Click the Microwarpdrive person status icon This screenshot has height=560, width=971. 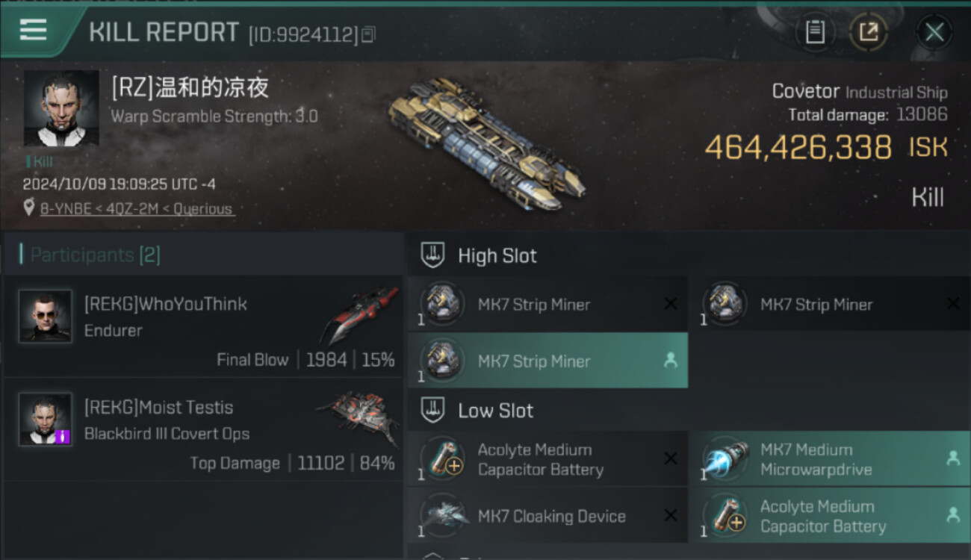pos(953,458)
